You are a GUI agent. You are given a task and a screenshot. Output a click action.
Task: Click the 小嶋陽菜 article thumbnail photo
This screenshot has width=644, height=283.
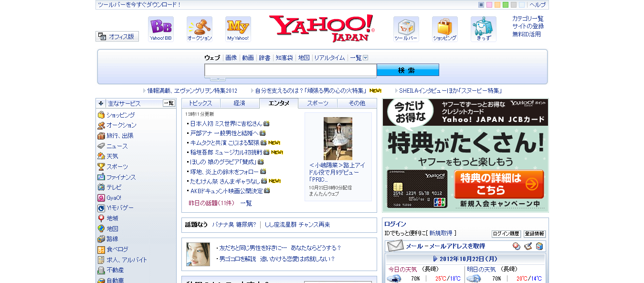[338, 139]
